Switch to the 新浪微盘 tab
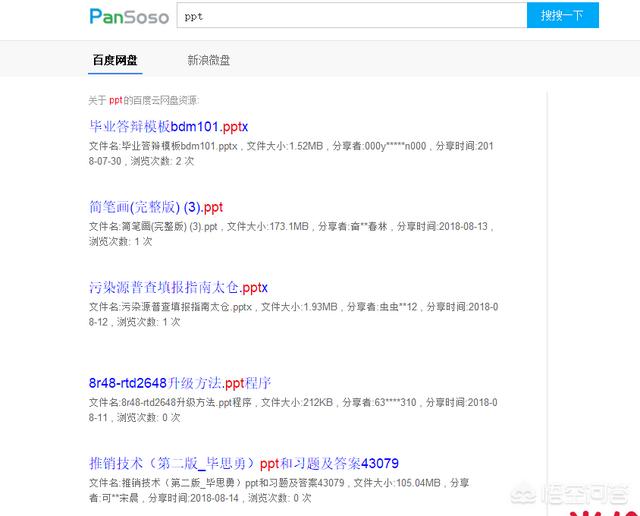The width and height of the screenshot is (640, 516). [209, 60]
